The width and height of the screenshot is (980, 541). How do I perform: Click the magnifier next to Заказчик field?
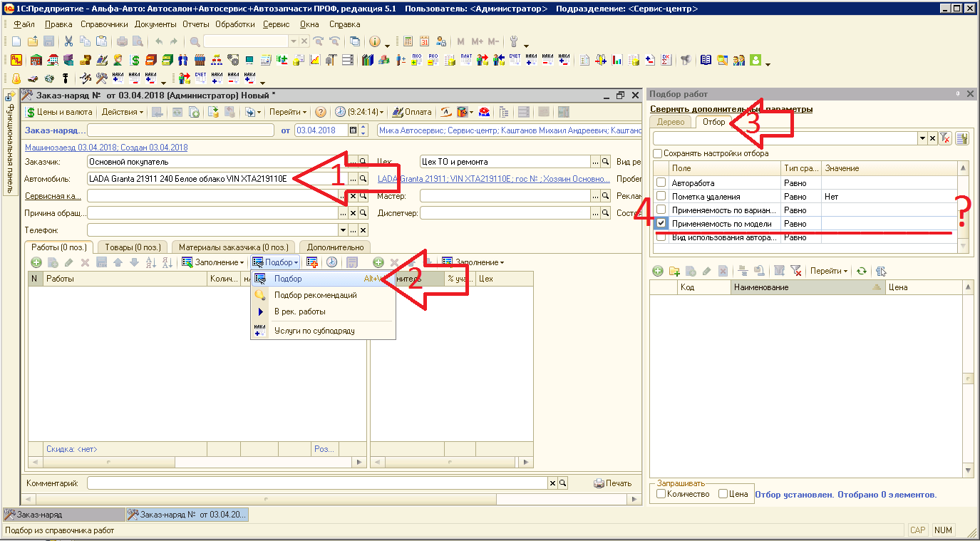pyautogui.click(x=363, y=162)
